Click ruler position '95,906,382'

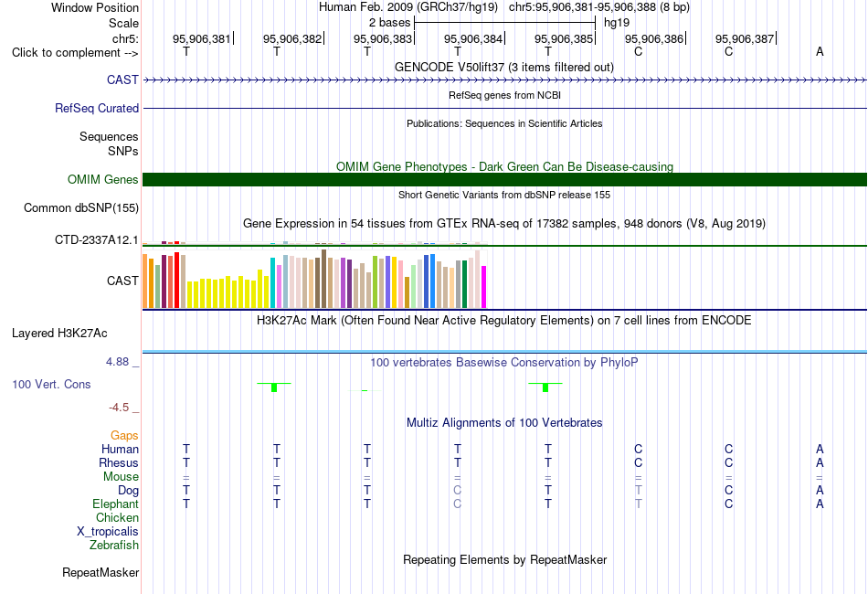pyautogui.click(x=291, y=38)
